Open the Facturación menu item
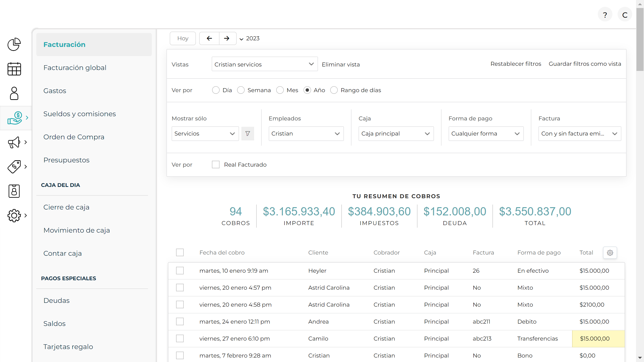Viewport: 644px width, 362px height. coord(94,45)
